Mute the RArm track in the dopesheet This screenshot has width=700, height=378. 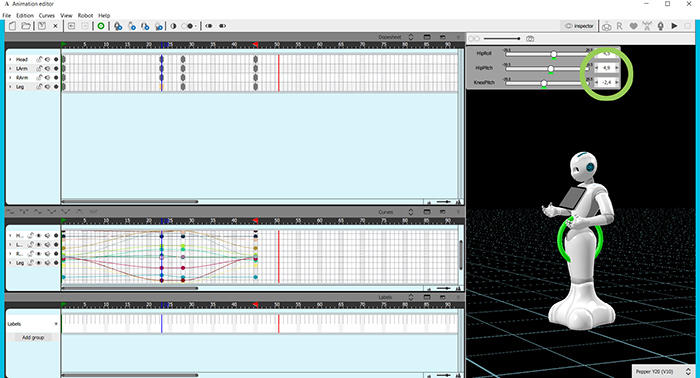pyautogui.click(x=47, y=78)
